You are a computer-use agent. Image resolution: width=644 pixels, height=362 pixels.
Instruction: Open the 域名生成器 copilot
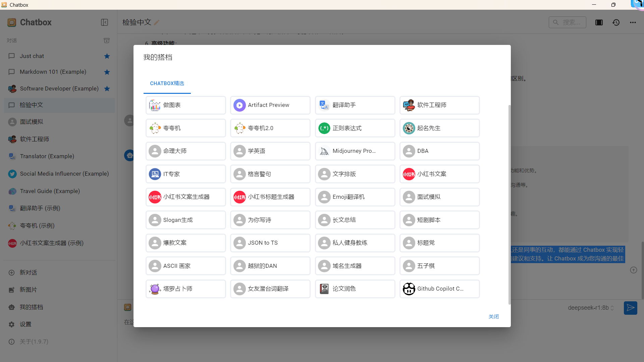(x=355, y=266)
